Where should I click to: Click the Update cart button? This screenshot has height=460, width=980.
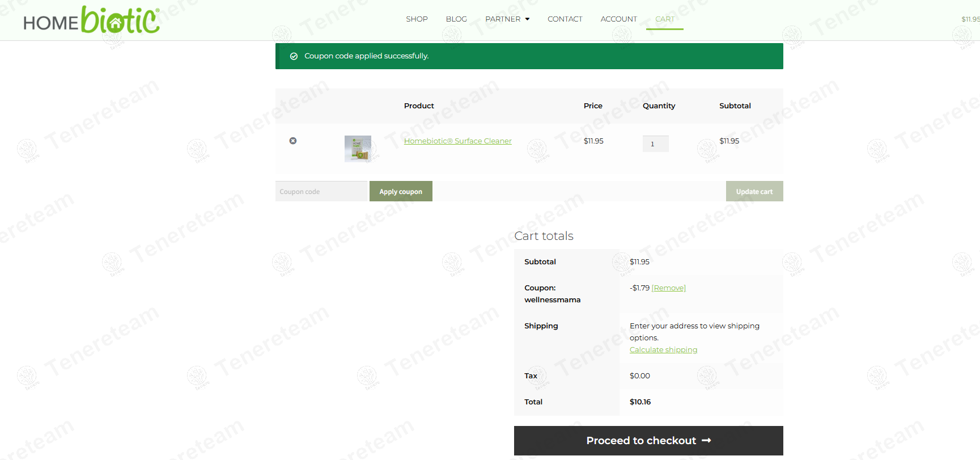(x=754, y=191)
